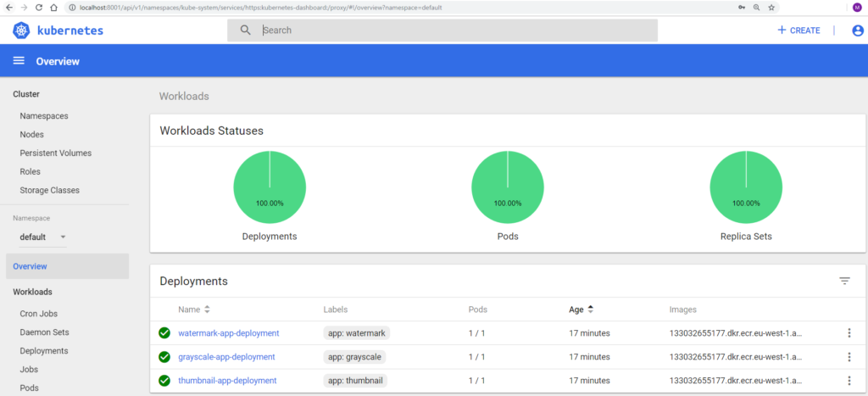Open the Deployments filter icon
The width and height of the screenshot is (868, 396).
click(844, 281)
